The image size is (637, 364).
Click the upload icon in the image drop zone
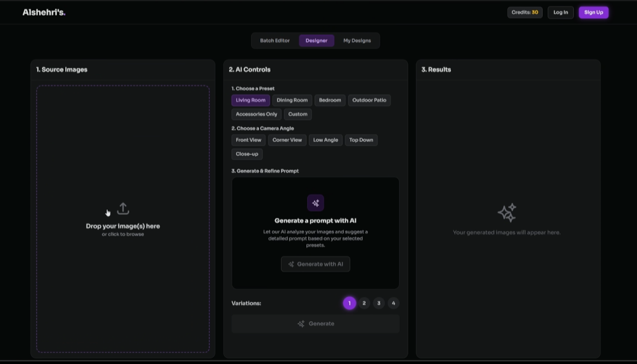click(x=123, y=209)
